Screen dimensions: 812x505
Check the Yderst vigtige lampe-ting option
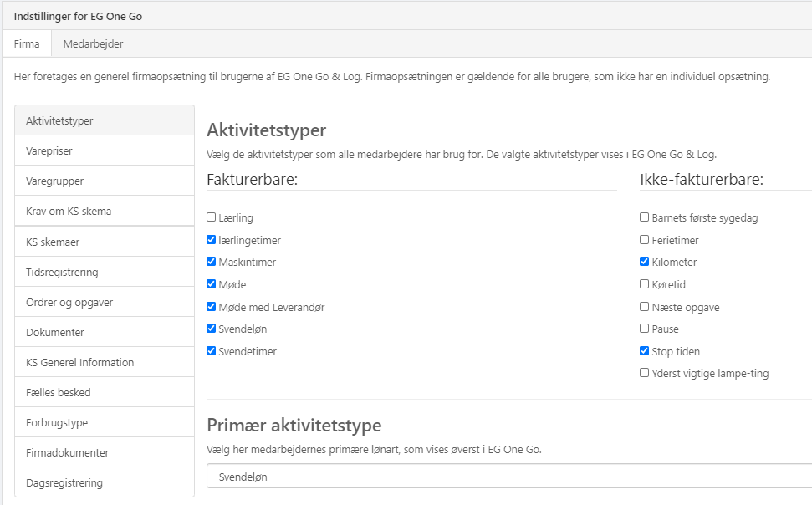[644, 373]
